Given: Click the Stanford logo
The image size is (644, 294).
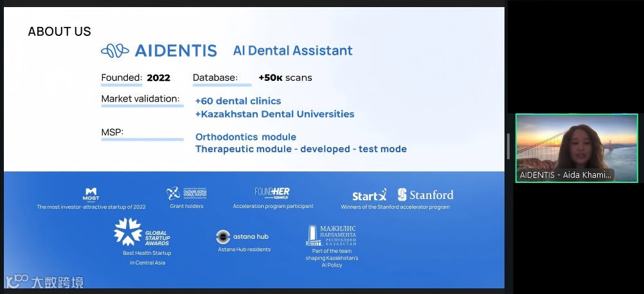Looking at the screenshot, I should point(425,195).
